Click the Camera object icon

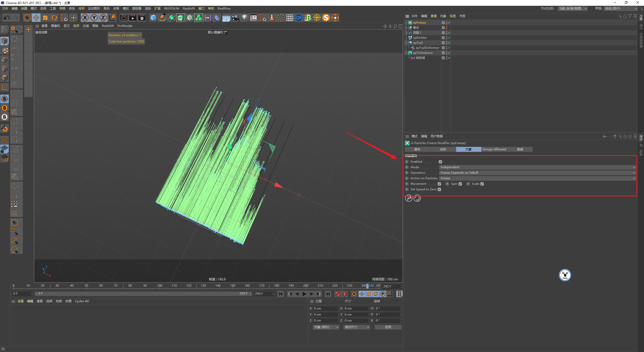coord(235,18)
